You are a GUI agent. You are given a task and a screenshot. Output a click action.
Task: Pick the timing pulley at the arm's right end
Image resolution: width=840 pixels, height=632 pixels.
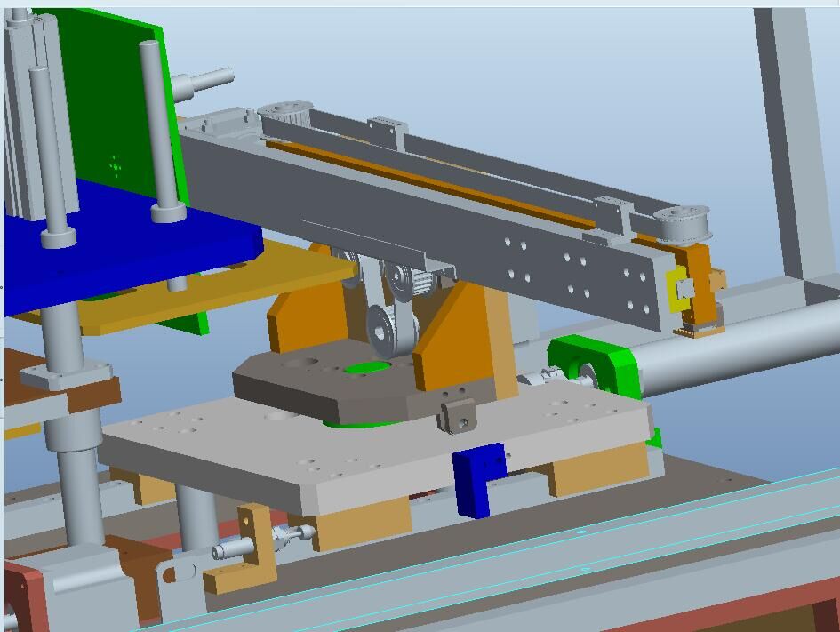click(x=683, y=224)
